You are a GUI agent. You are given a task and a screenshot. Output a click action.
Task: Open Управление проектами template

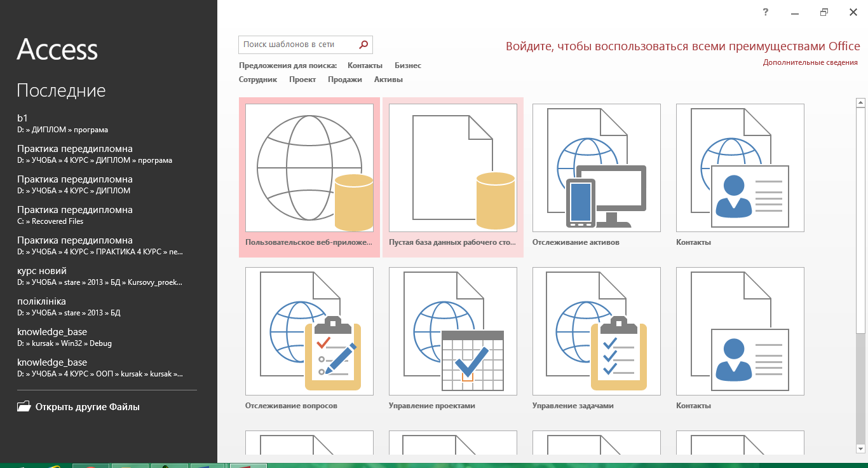453,340
